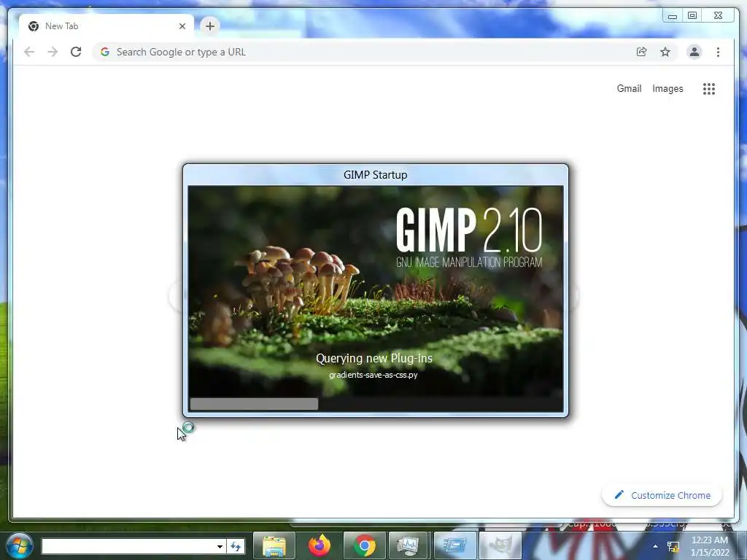The width and height of the screenshot is (747, 560).
Task: Click Chrome's forward navigation arrow
Action: pyautogui.click(x=53, y=52)
